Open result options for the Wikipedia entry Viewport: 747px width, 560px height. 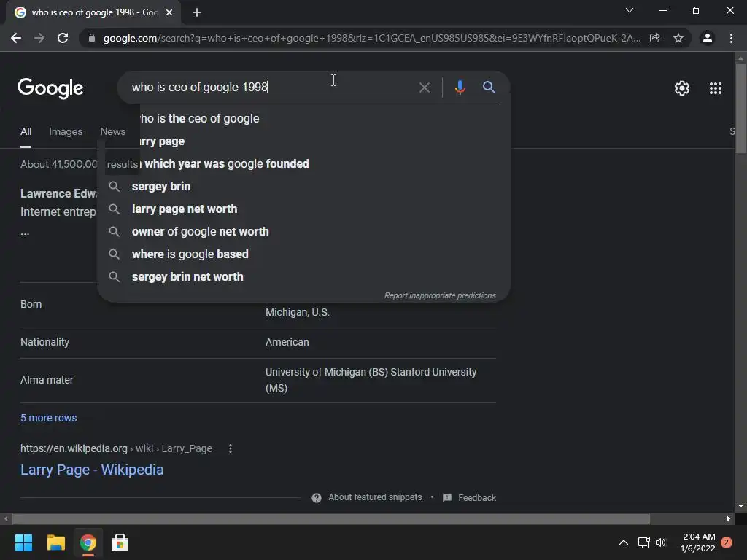[230, 448]
